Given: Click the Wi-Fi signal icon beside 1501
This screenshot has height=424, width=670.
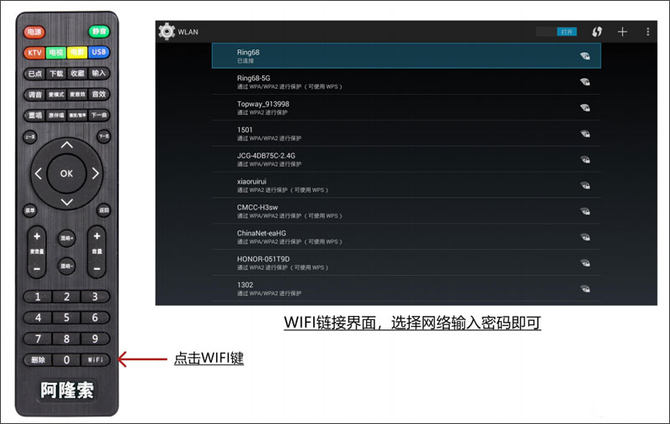Looking at the screenshot, I should [585, 133].
